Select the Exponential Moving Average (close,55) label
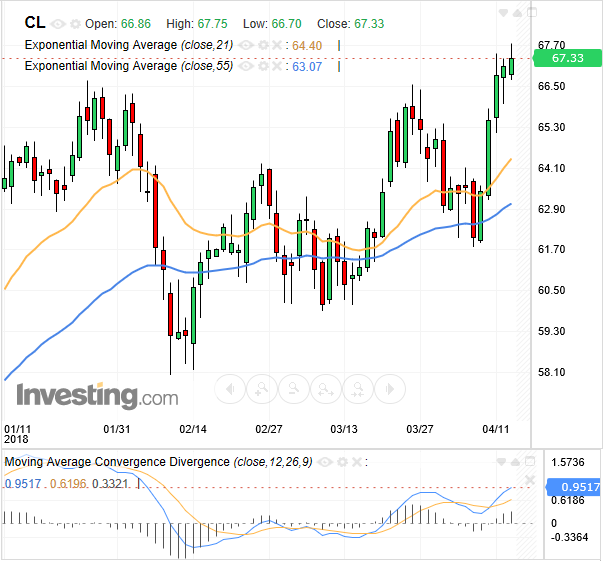The width and height of the screenshot is (605, 561). (x=129, y=66)
